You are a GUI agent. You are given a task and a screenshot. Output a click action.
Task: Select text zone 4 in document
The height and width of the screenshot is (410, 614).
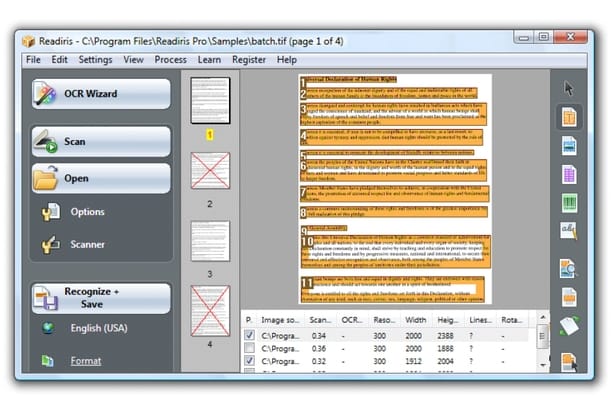392,137
